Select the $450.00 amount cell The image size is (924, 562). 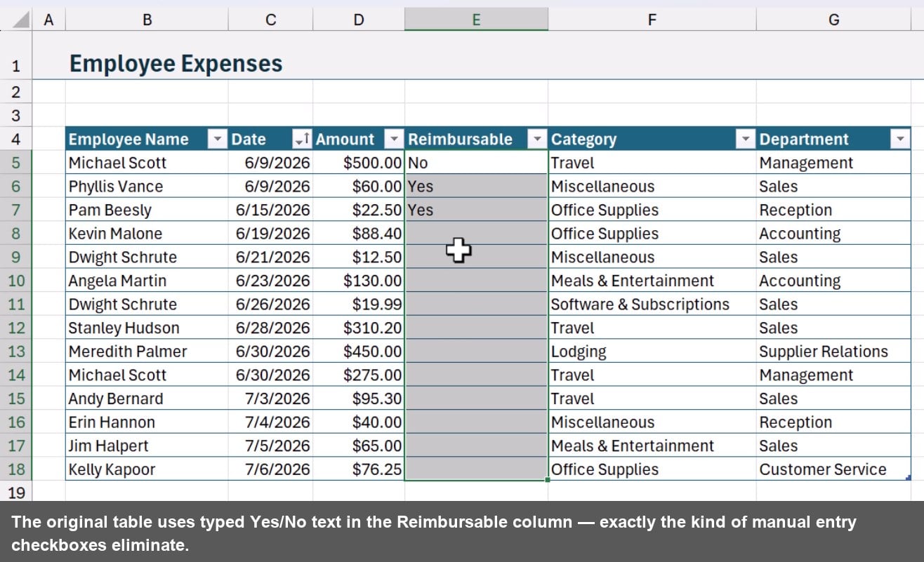point(359,352)
